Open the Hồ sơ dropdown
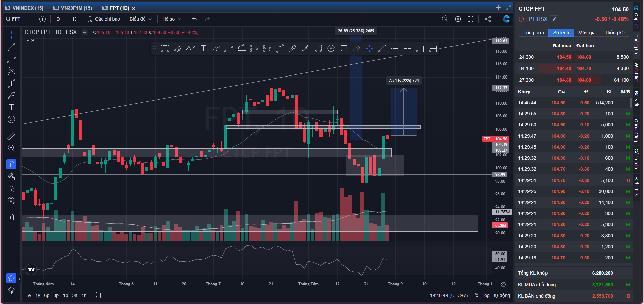 172,19
